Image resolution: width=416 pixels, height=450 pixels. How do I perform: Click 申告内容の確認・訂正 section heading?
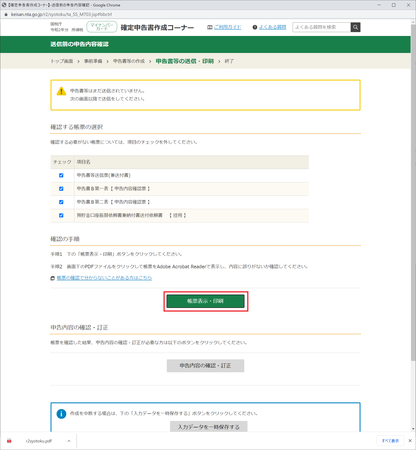point(79,328)
